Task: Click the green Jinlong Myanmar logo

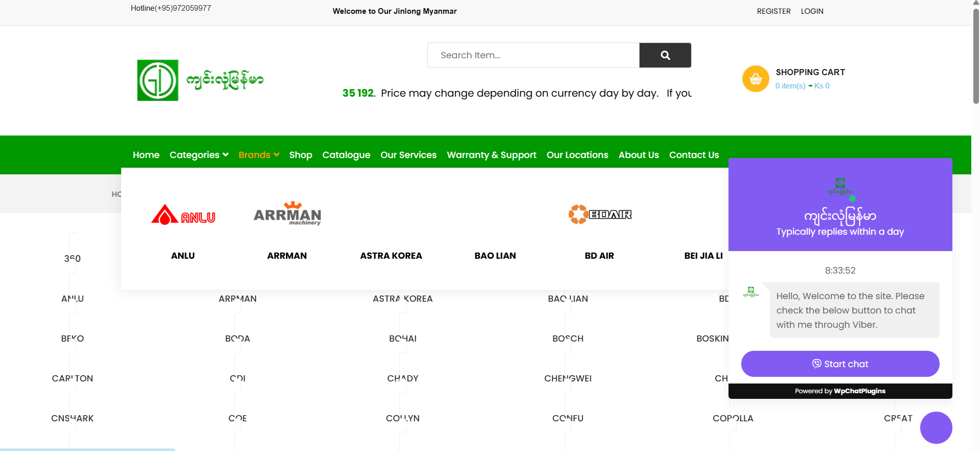Action: [x=157, y=80]
